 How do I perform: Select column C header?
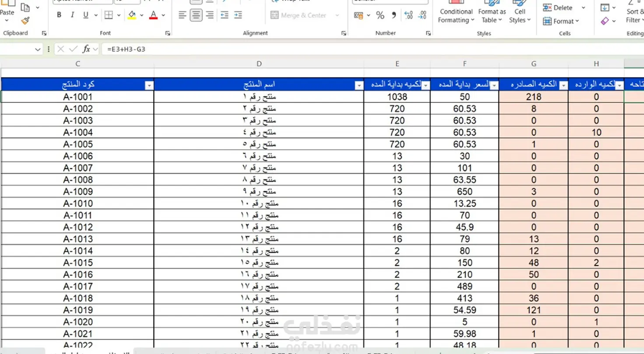(77, 64)
